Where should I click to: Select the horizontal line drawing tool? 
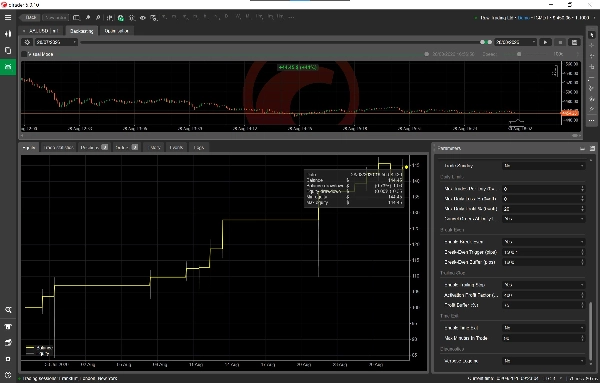[592, 77]
